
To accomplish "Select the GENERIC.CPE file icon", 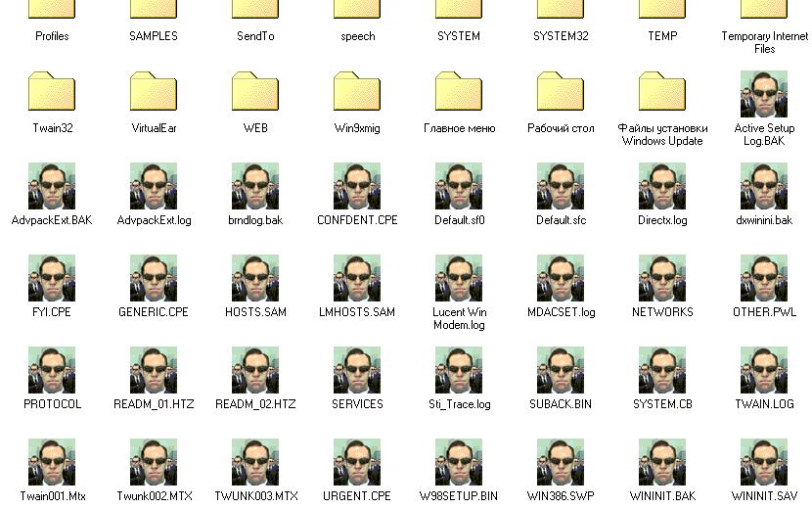I will [x=154, y=278].
